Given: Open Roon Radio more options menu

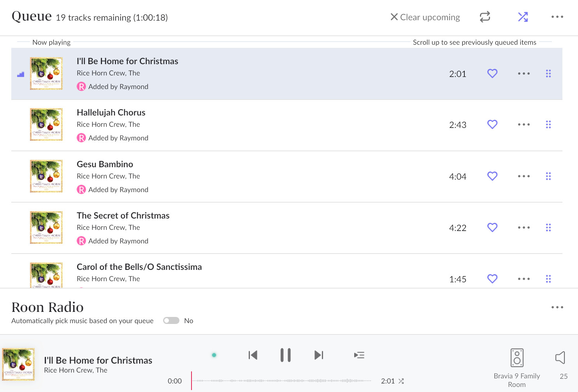Looking at the screenshot, I should pos(557,307).
